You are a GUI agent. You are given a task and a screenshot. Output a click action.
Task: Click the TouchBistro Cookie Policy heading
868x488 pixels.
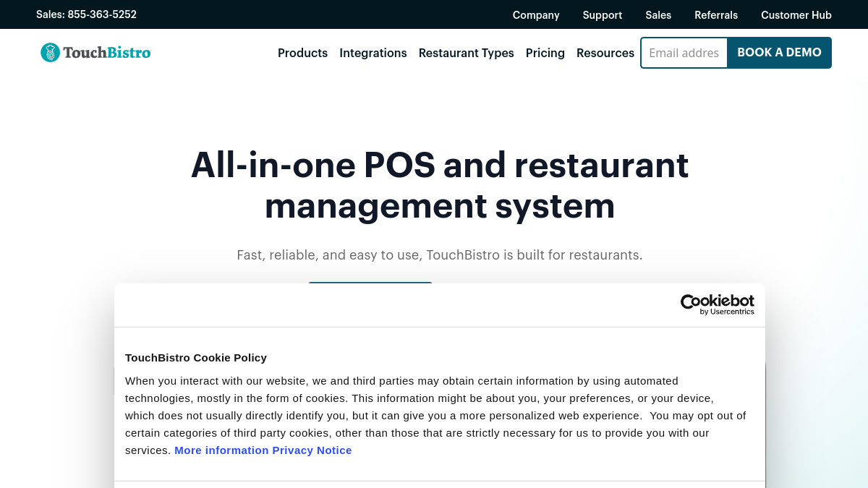click(x=196, y=357)
